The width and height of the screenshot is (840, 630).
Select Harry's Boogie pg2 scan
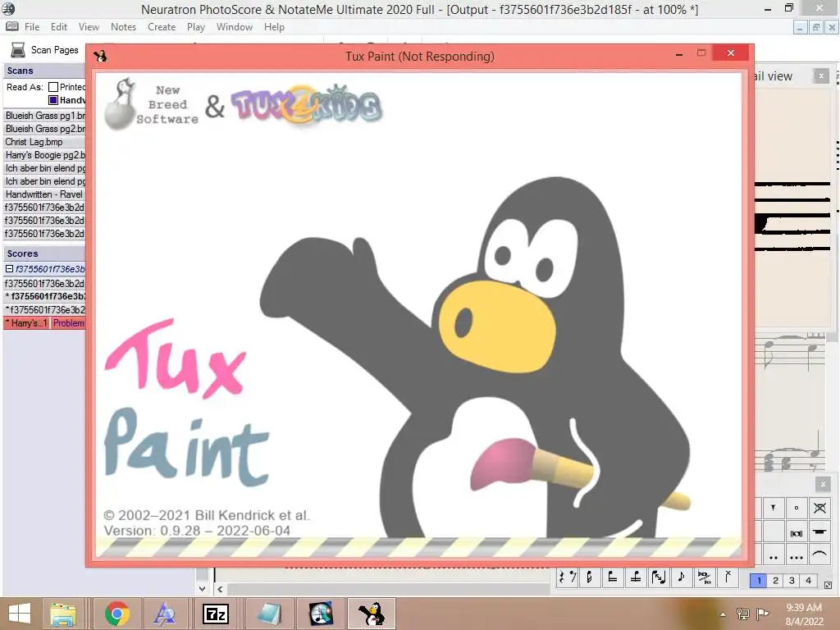(x=44, y=155)
